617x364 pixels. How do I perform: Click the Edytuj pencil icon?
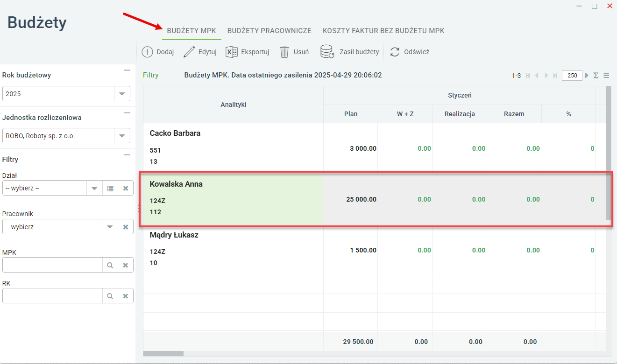point(189,52)
